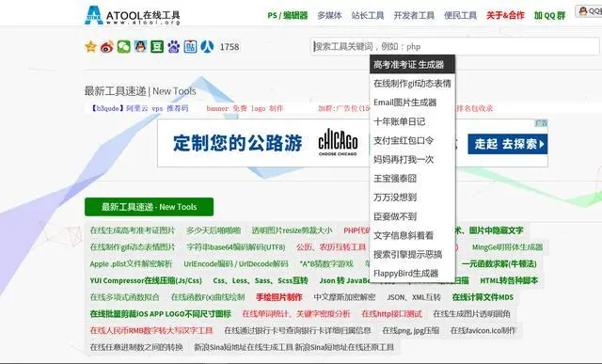Open HTML转各种脚本 link
Screen dimensions: 602x364
click(x=509, y=280)
